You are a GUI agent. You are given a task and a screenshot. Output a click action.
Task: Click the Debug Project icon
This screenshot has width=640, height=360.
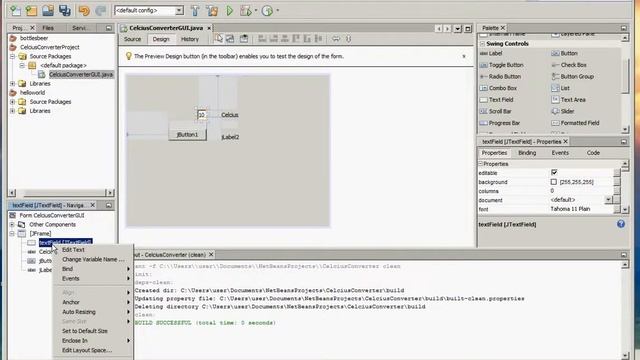pos(246,11)
